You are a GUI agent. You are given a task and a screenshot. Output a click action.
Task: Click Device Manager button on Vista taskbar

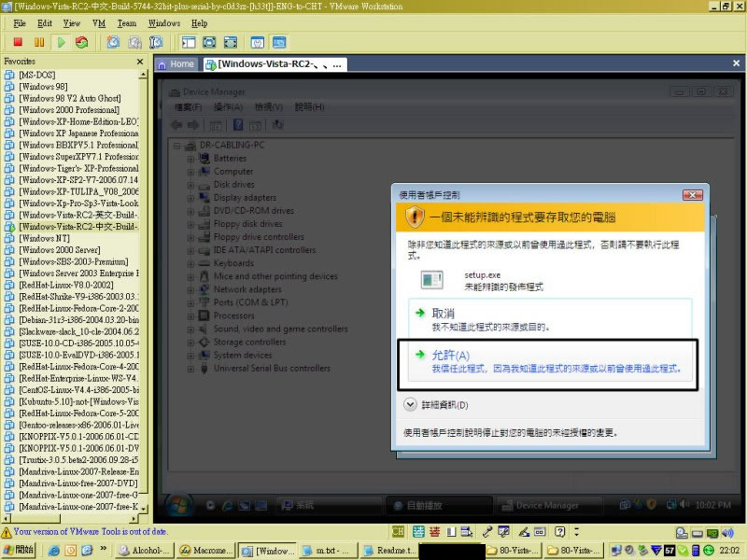coord(549,505)
